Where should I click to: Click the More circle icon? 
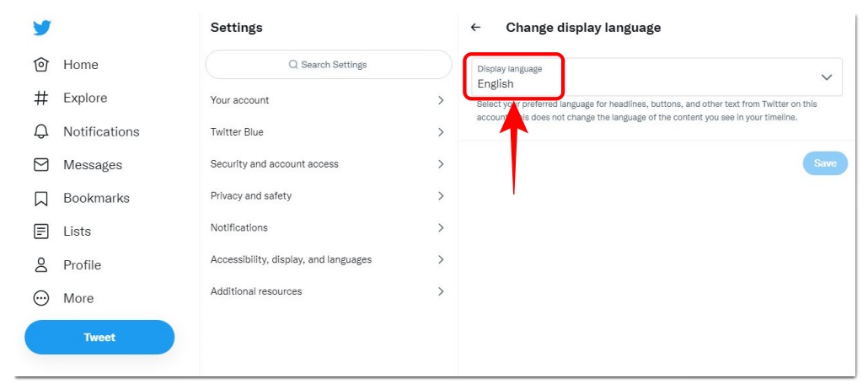click(x=40, y=298)
